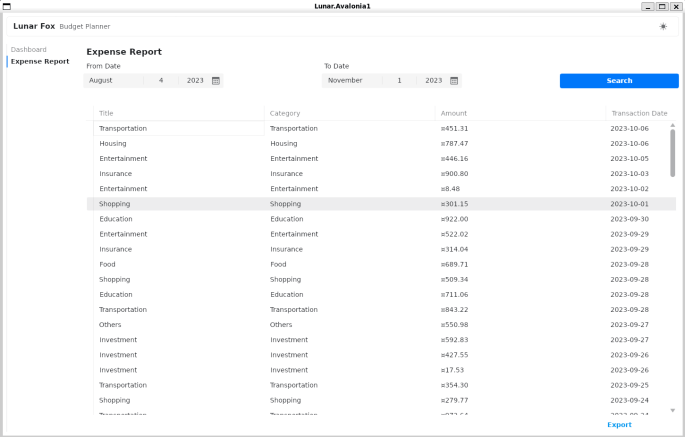Select the day 1 field in To Date
Screen dimensions: 685x437
(399, 80)
